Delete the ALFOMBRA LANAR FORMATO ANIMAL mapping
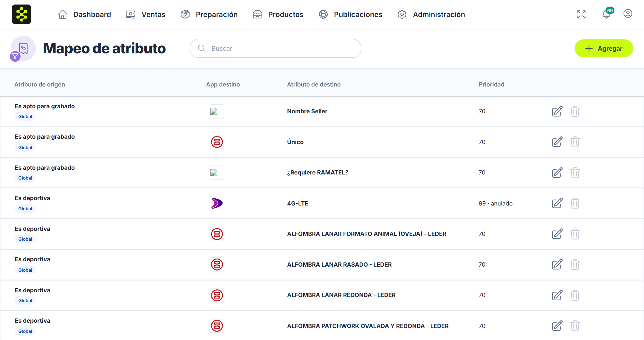This screenshot has height=340, width=644. point(575,234)
